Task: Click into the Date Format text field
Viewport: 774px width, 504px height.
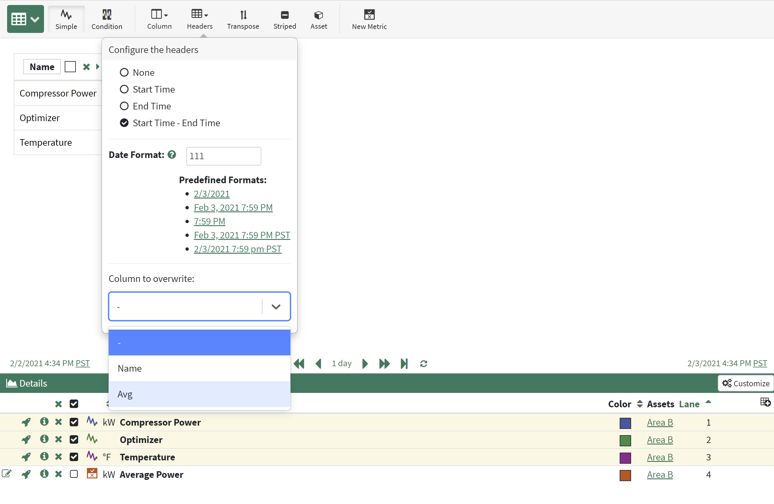Action: 223,156
